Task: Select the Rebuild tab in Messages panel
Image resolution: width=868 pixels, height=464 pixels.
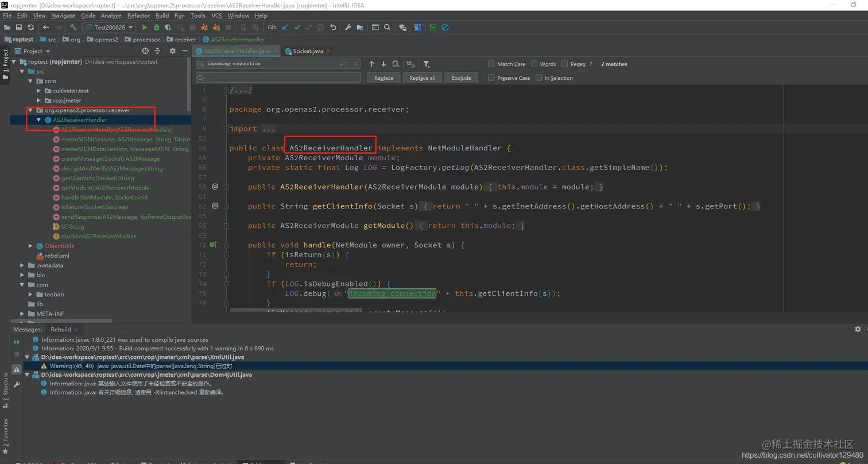Action: (61, 330)
